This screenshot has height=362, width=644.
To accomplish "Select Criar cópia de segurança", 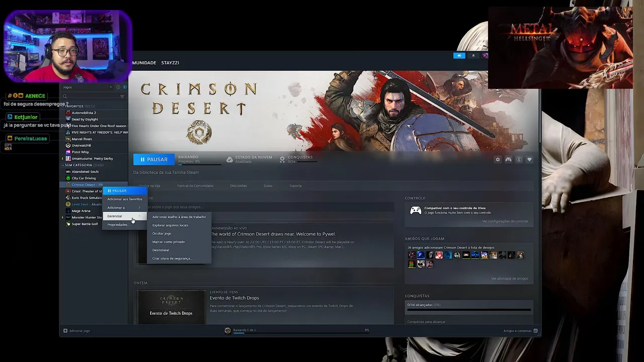I will coord(172,258).
